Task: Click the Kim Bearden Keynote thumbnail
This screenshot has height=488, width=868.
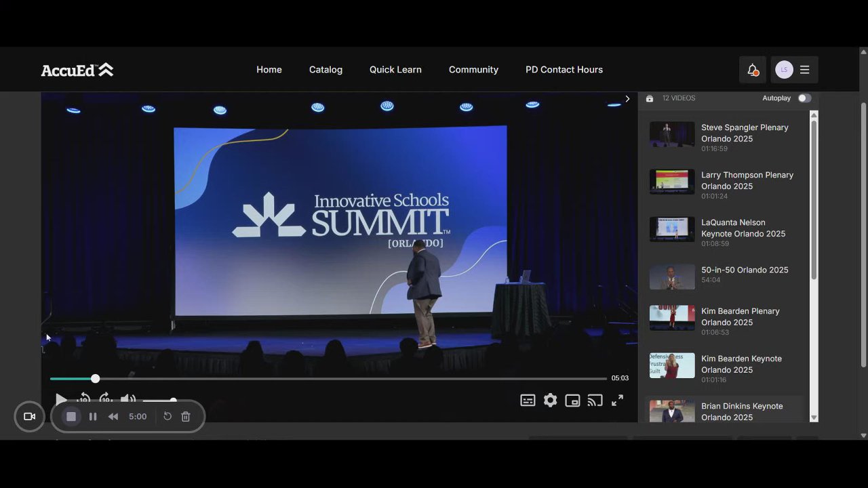Action: [672, 365]
